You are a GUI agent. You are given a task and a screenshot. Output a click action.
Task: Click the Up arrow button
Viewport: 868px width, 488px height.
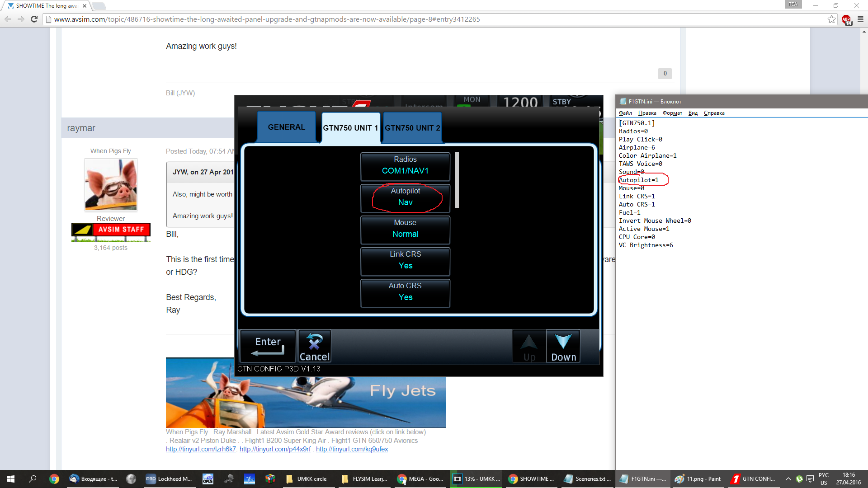click(529, 346)
